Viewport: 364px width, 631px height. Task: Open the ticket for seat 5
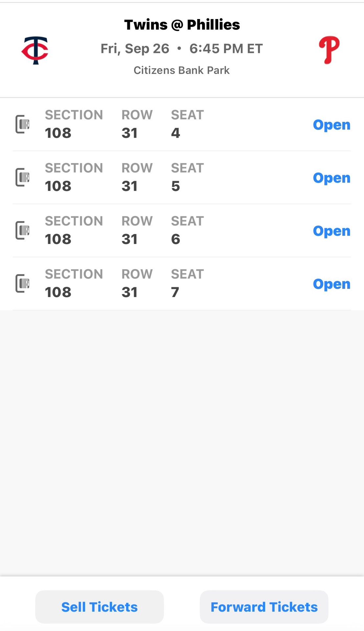[x=331, y=178]
